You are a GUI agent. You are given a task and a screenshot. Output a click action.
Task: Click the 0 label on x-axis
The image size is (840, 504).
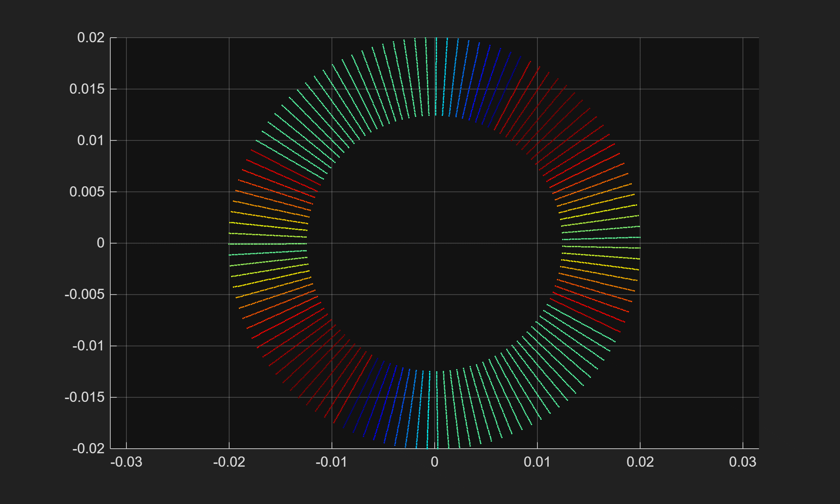click(434, 462)
